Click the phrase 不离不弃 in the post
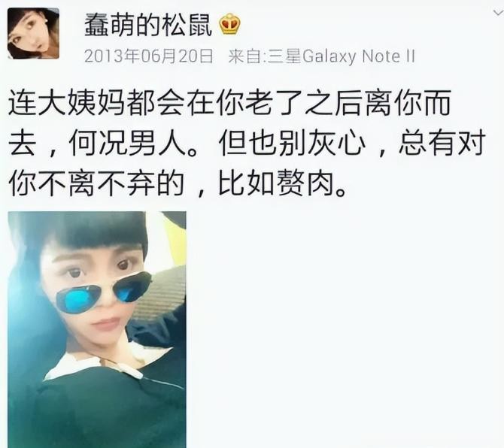The image size is (504, 448). 96,185
